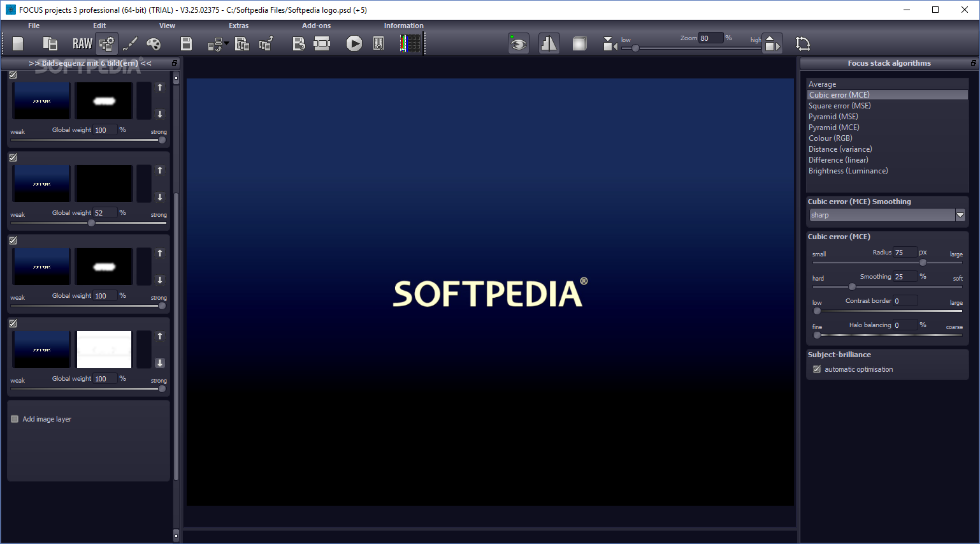Click the 3D cube icon
Image resolution: width=980 pixels, height=544 pixels.
(579, 43)
